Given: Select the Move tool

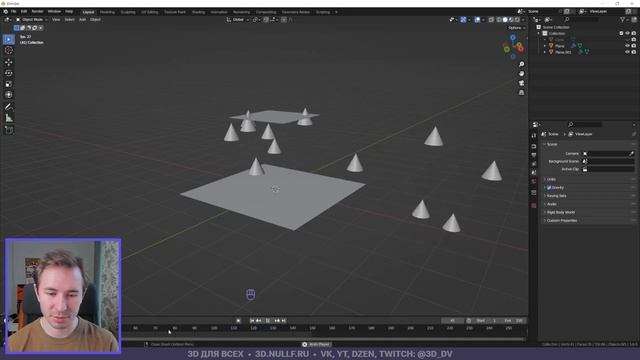Looking at the screenshot, I should tap(9, 62).
